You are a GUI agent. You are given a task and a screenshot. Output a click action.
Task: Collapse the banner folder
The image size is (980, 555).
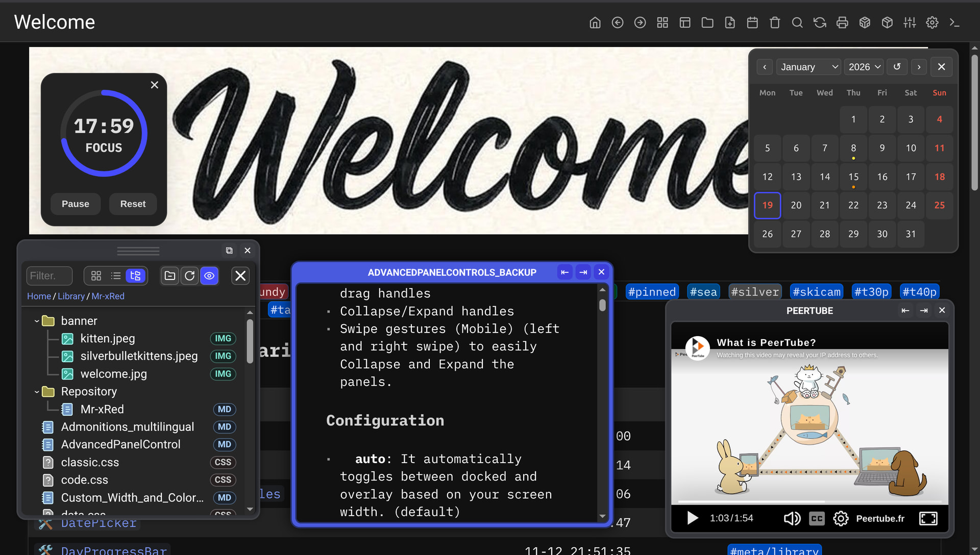(x=37, y=321)
